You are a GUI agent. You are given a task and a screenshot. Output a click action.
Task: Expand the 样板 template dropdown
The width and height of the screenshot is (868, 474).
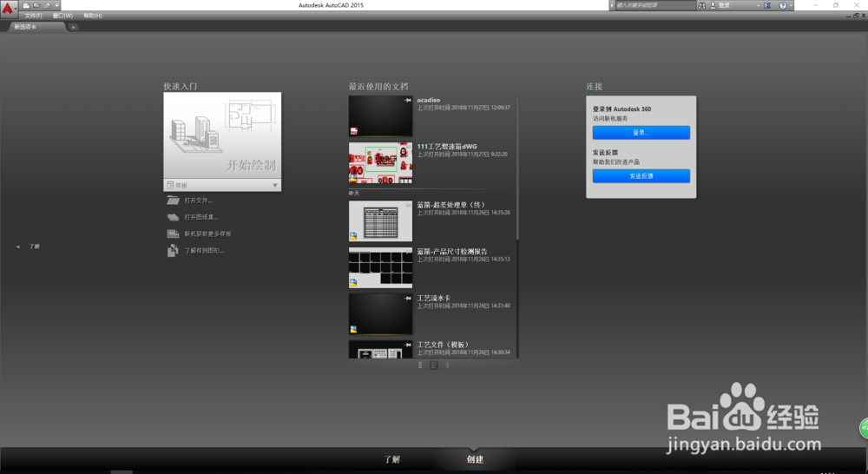coord(222,185)
